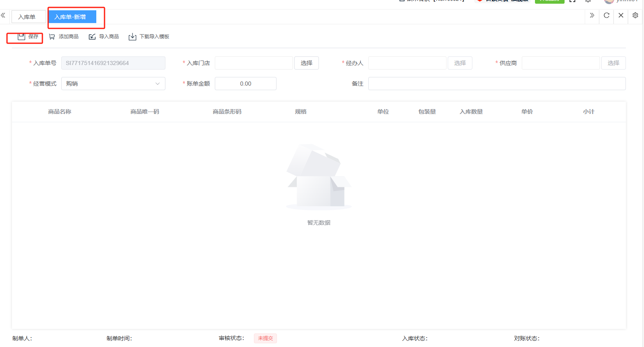The width and height of the screenshot is (644, 347).
Task: Refresh the current tab with reload icon
Action: (606, 16)
